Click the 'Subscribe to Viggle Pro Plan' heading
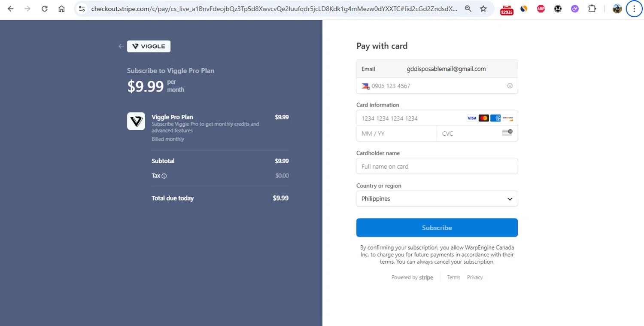 click(x=170, y=70)
